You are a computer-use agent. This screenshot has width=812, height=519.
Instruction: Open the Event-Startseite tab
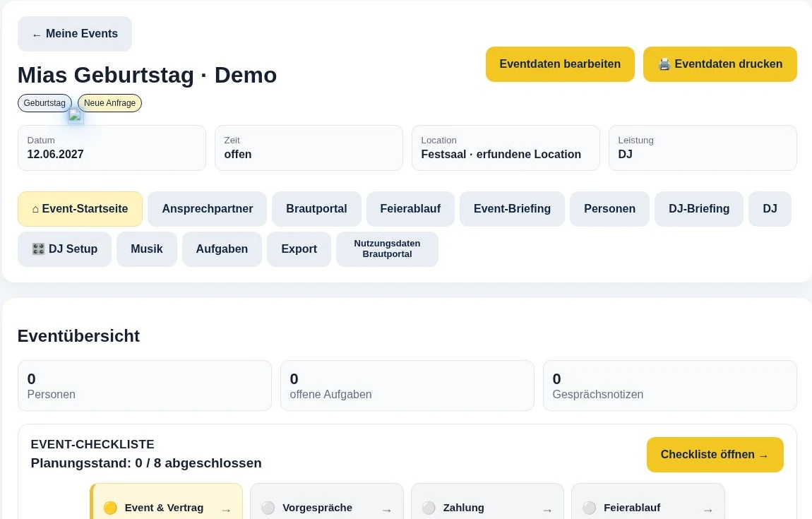pos(80,209)
